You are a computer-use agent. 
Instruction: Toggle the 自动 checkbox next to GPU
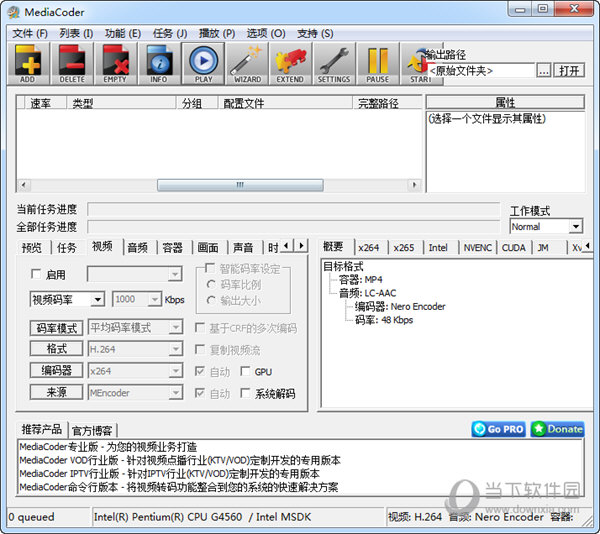(x=200, y=371)
